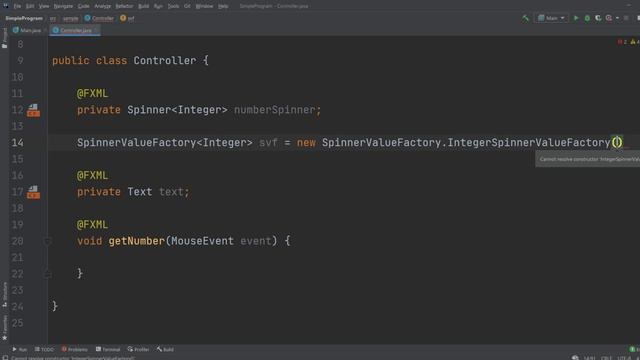
Task: Click the getNumber method name
Action: click(x=136, y=241)
